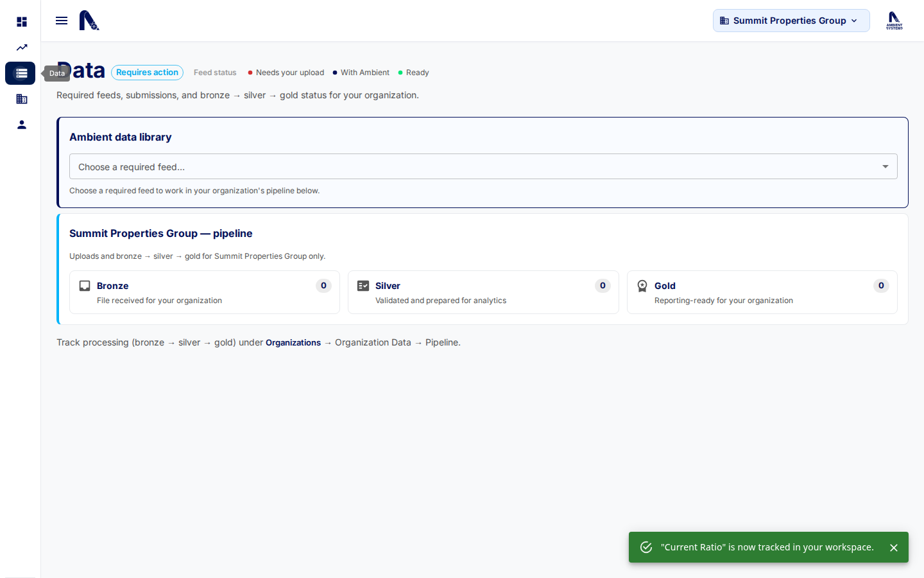Click 'File received for your organization' text
Image resolution: width=924 pixels, height=578 pixels.
pyautogui.click(x=159, y=301)
